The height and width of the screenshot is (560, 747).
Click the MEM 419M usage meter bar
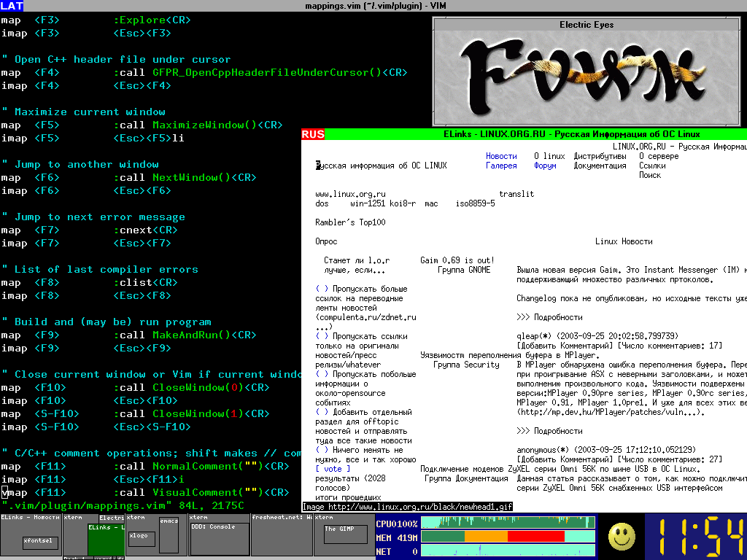[x=508, y=537]
